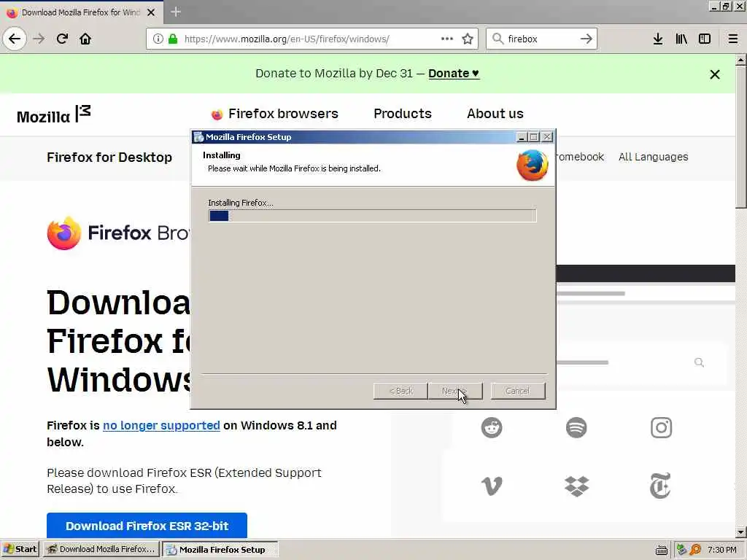Viewport: 747px width, 560px height.
Task: Click Cancel in the setup dialog
Action: (x=518, y=391)
